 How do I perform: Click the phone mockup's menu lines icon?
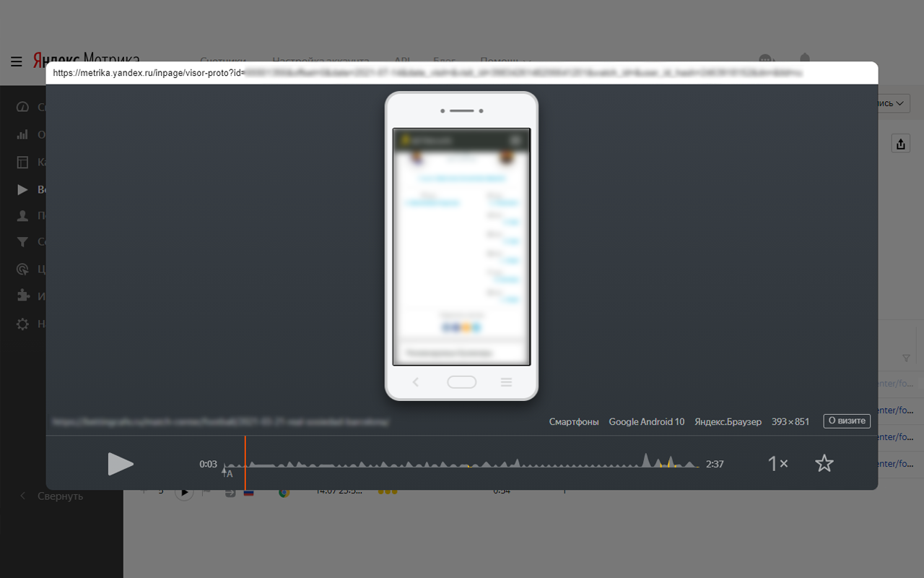click(x=506, y=382)
